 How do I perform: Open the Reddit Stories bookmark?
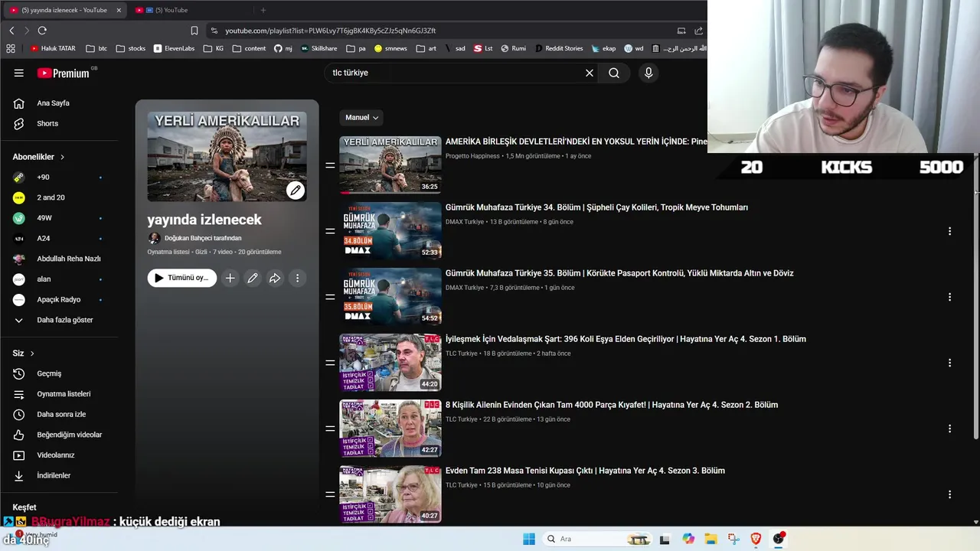pyautogui.click(x=559, y=48)
